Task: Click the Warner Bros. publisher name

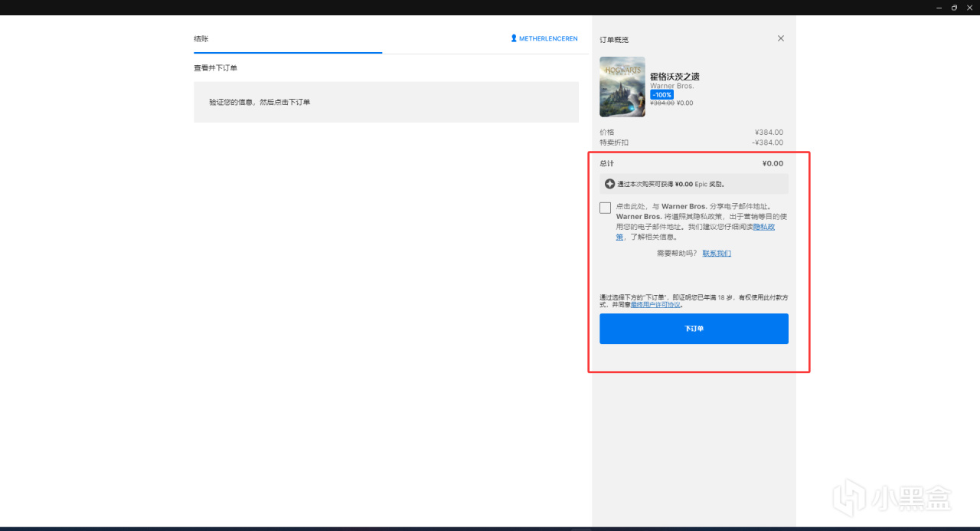Action: point(671,86)
